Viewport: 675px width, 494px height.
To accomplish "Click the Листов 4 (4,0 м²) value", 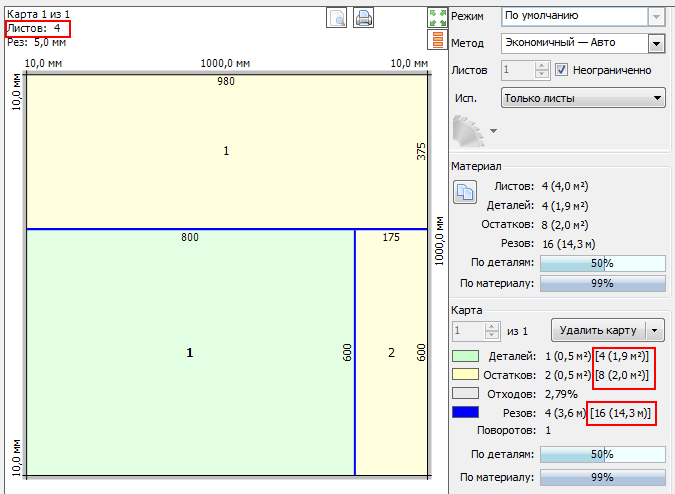I will [565, 186].
